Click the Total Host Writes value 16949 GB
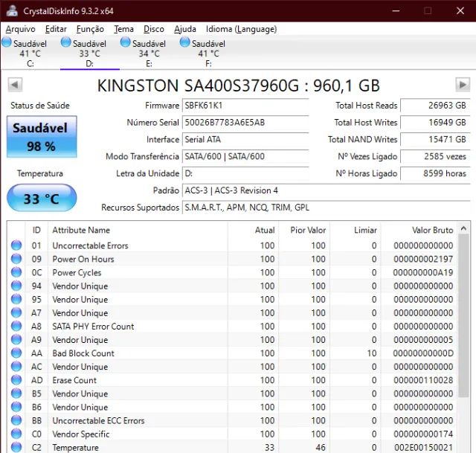Viewport: 476px width, 453px height. coord(435,122)
